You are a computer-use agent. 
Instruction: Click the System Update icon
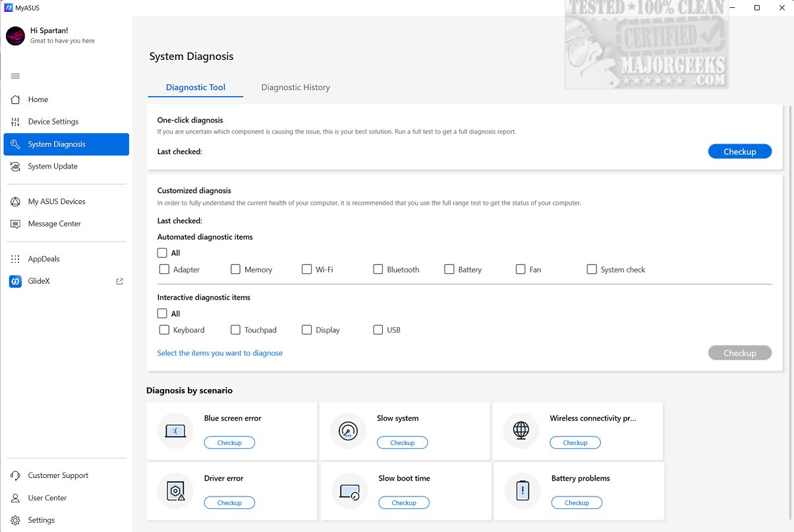(15, 167)
